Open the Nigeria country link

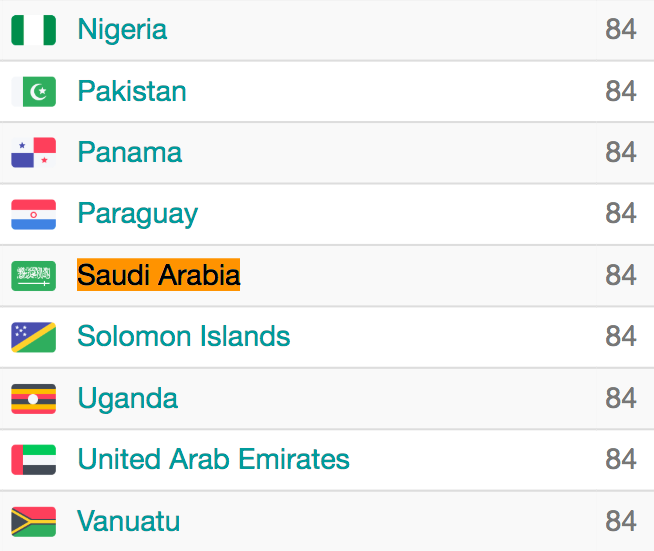[x=122, y=30]
